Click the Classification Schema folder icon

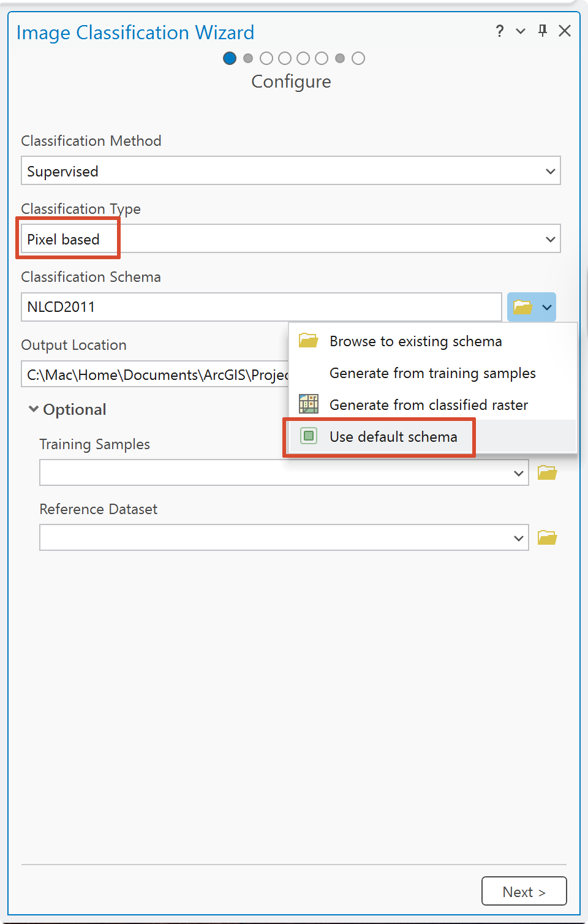522,307
